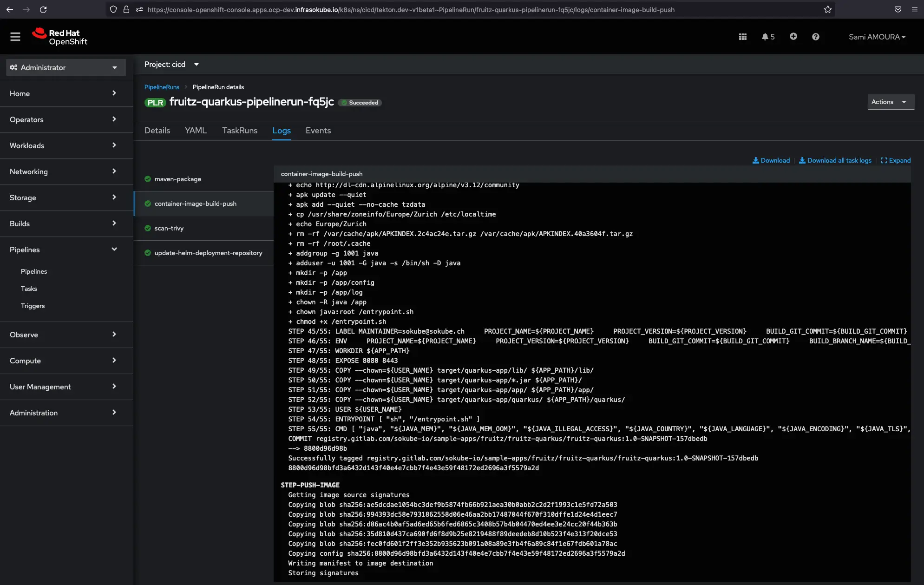Expand the Workloads navigation section
This screenshot has height=585, width=924.
66,145
